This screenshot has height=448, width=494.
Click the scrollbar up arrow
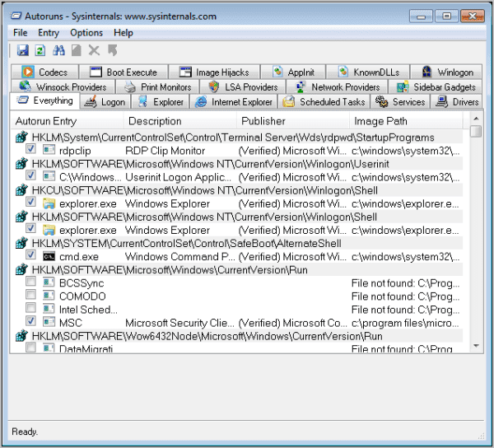pos(476,119)
